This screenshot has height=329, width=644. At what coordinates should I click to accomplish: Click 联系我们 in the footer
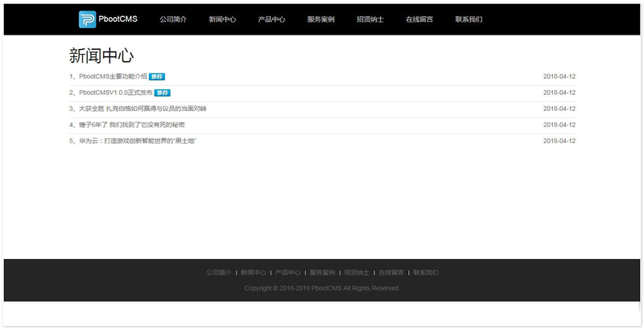pos(426,273)
